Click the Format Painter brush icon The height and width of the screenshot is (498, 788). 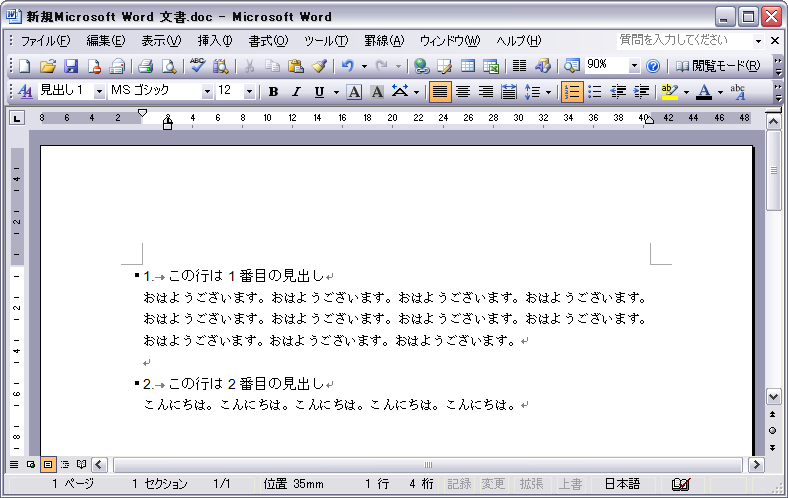click(319, 66)
